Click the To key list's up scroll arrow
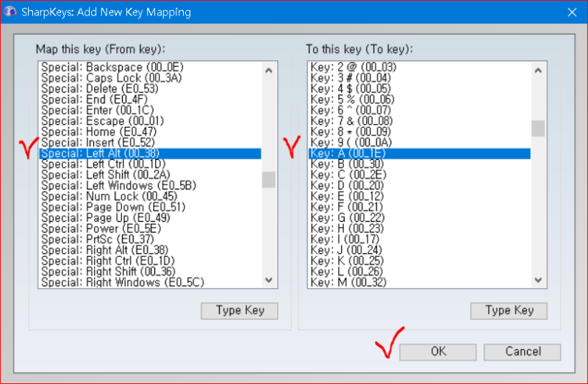Image resolution: width=588 pixels, height=384 pixels. (538, 70)
